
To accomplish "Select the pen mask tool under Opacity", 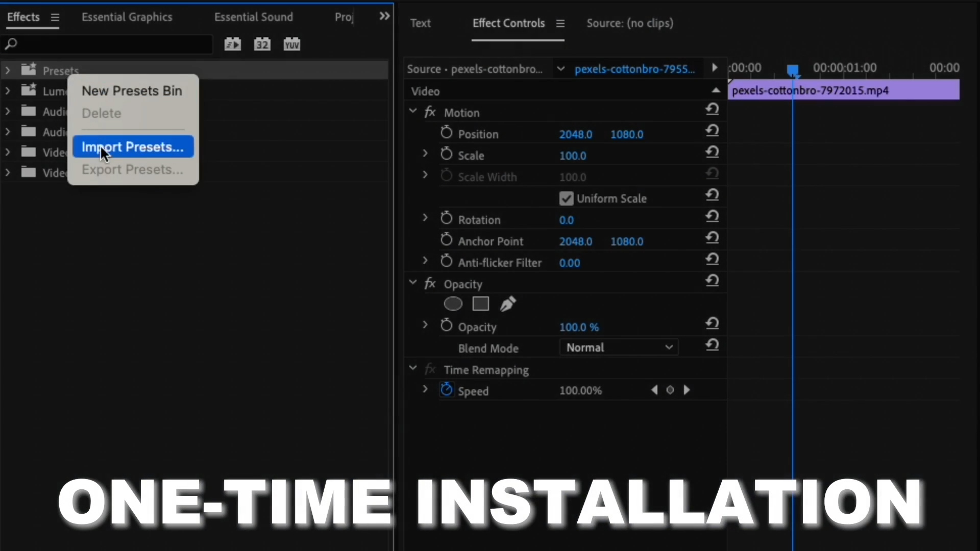I will tap(508, 304).
